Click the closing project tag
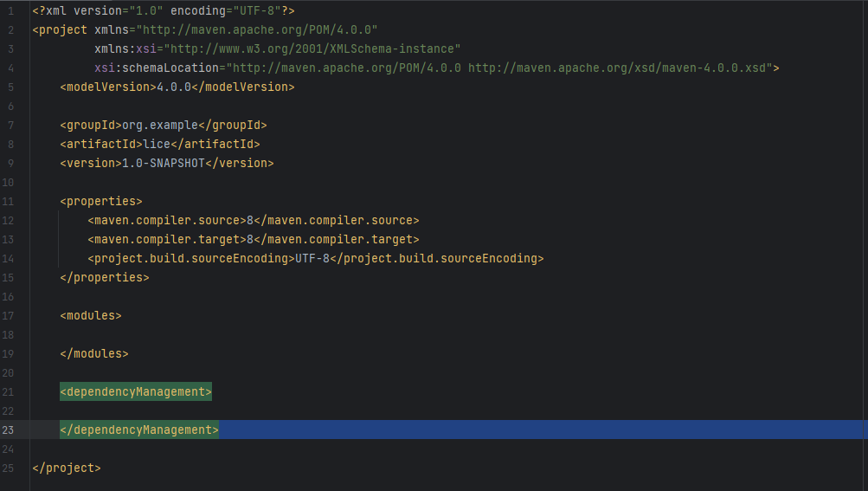The height and width of the screenshot is (491, 868). click(67, 468)
